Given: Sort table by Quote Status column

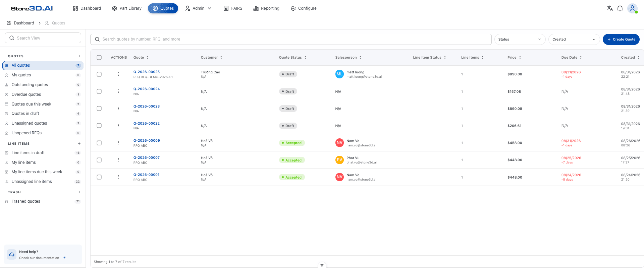Looking at the screenshot, I should pyautogui.click(x=293, y=57).
